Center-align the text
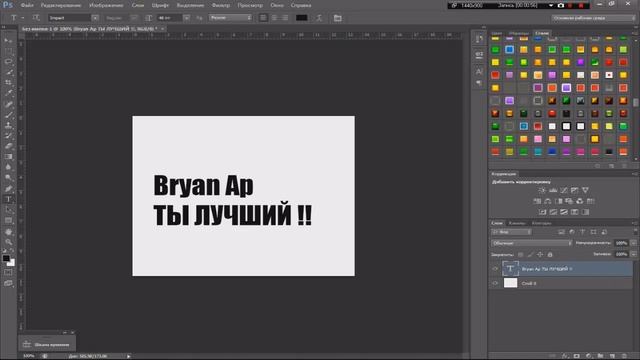The height and width of the screenshot is (360, 640). click(x=274, y=18)
